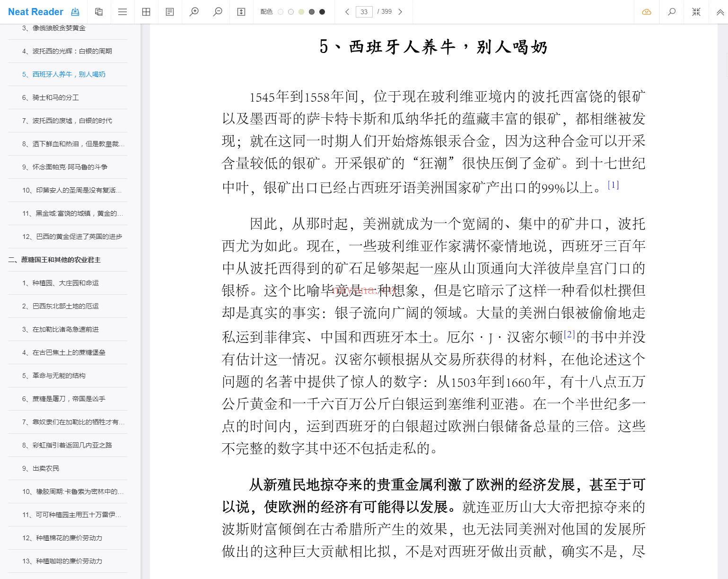Viewport: 728px width, 579px height.
Task: Click the orange cloud sync icon
Action: [647, 12]
